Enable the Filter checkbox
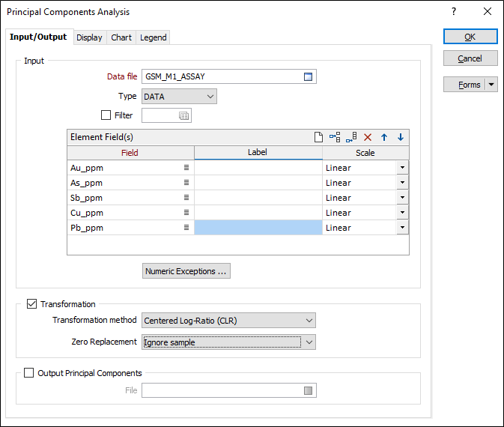This screenshot has width=504, height=427. [x=106, y=115]
